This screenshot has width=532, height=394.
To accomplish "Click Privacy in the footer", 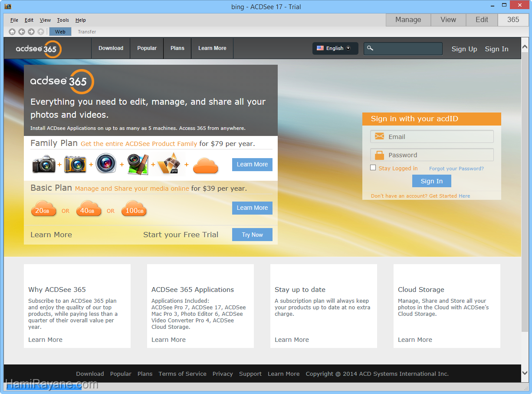I will (223, 374).
